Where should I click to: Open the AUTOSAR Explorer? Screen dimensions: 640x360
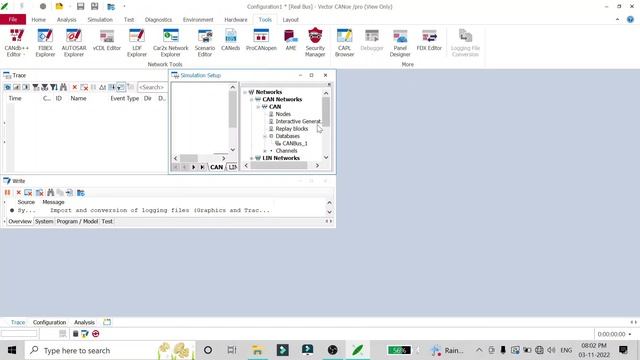click(x=74, y=42)
